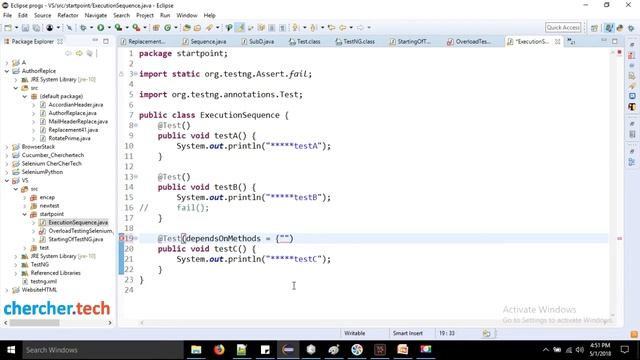Switch to the PyDev perspective icon
Image resolution: width=640 pixels, height=360 pixels.
[x=620, y=28]
